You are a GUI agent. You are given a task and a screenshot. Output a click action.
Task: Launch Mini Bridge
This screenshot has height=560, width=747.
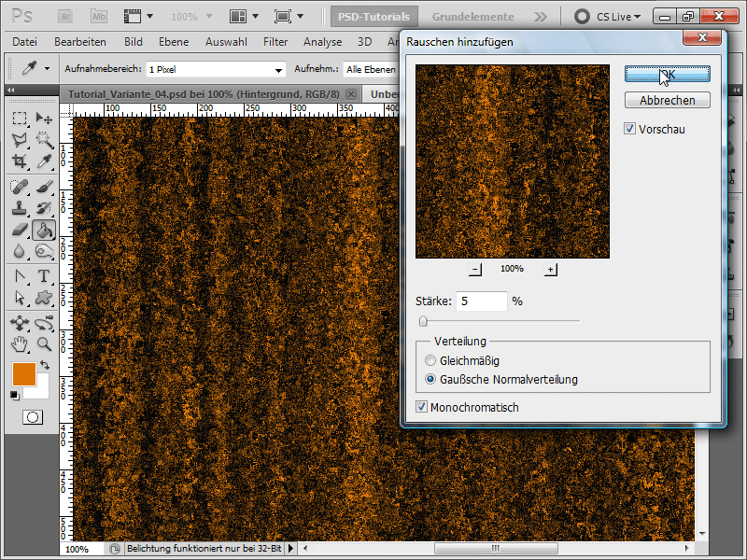coord(99,17)
